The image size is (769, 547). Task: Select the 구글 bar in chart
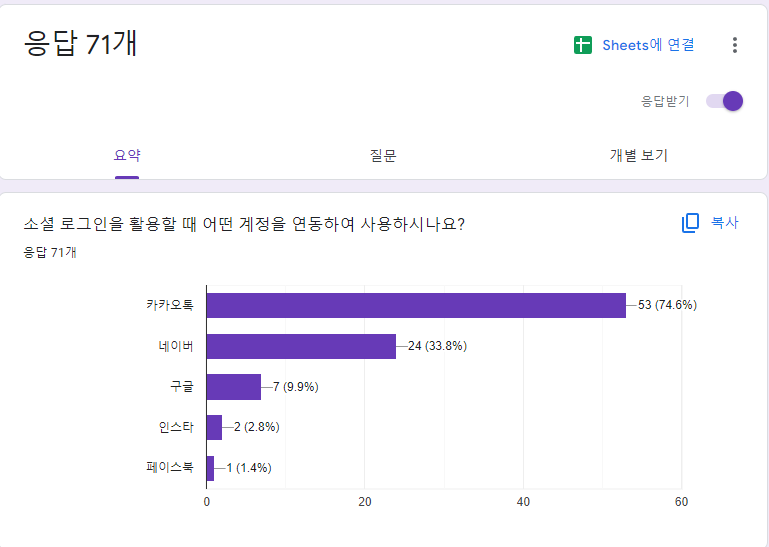click(x=234, y=387)
